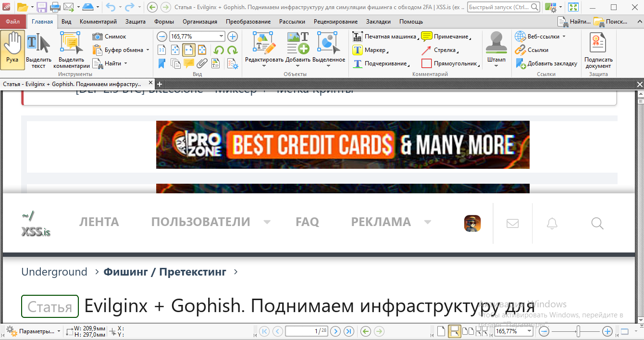Open the Организация ribbon tab
This screenshot has width=644, height=340.
pos(200,22)
